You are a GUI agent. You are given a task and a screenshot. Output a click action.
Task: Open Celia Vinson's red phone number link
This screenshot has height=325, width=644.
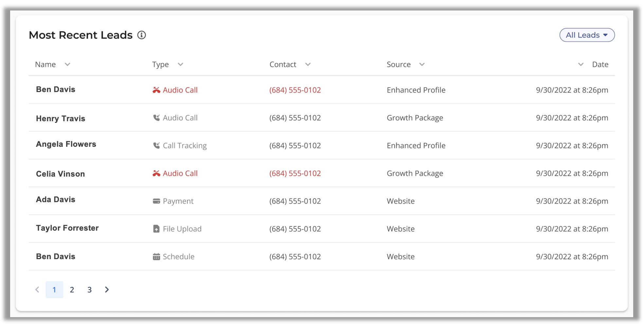295,173
